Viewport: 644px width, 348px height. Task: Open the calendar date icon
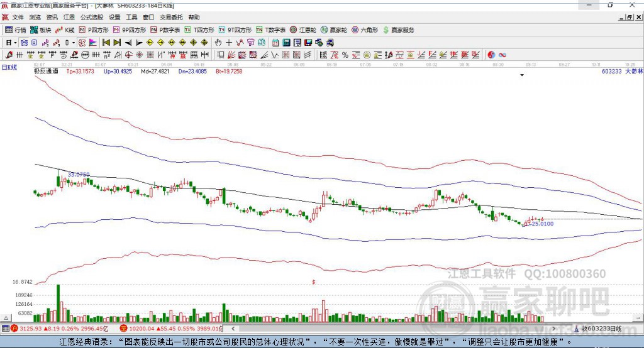coord(275,43)
